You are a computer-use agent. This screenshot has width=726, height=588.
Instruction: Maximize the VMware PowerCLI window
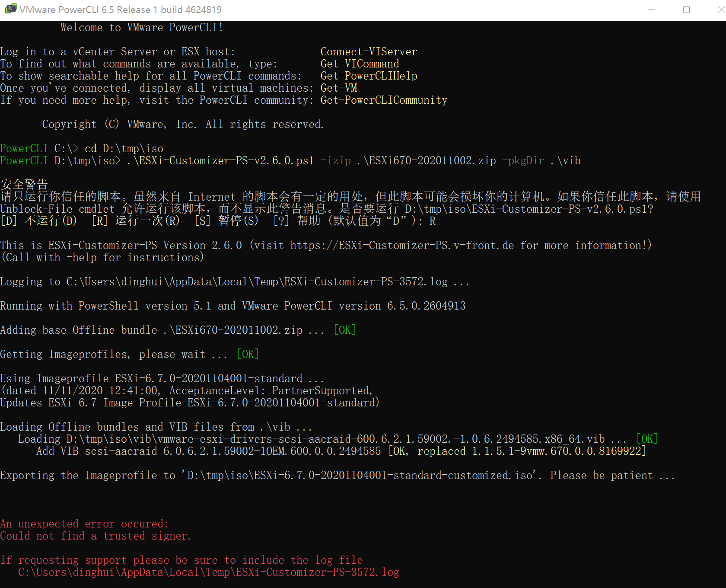tap(686, 10)
